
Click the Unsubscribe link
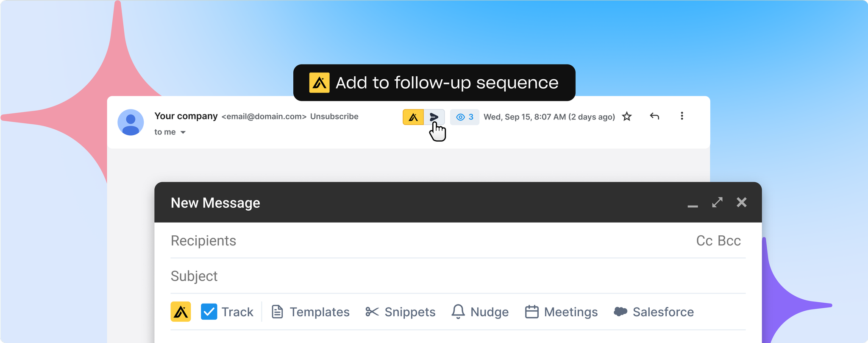[x=334, y=117]
